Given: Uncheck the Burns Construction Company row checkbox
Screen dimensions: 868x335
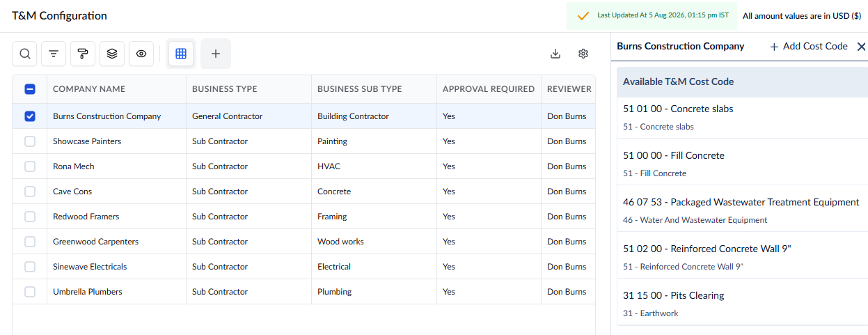Looking at the screenshot, I should 30,116.
